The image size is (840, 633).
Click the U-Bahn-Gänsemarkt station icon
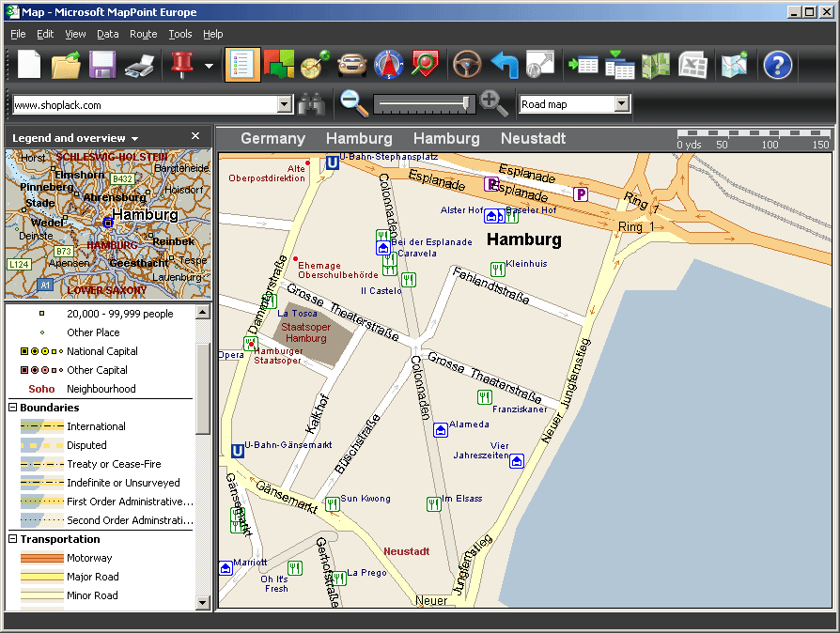coord(238,451)
